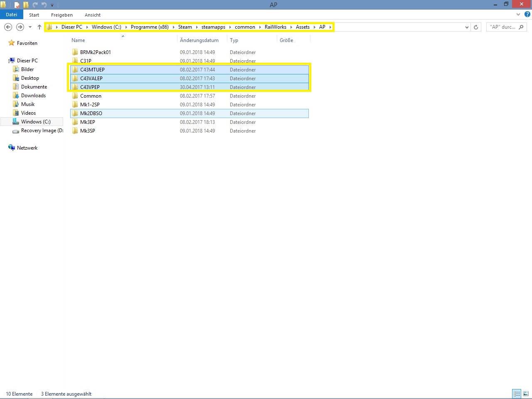Open Dokumente in the navigation pane
Viewport: 532px width, 399px height.
(x=34, y=87)
